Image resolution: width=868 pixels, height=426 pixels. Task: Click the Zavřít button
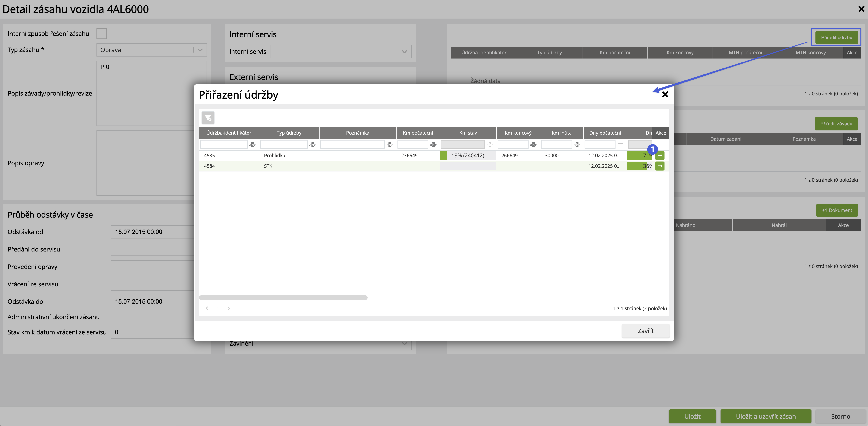click(645, 331)
